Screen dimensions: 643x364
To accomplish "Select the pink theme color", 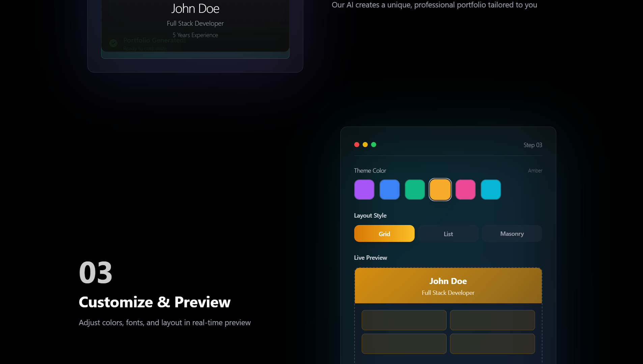I will click(465, 189).
